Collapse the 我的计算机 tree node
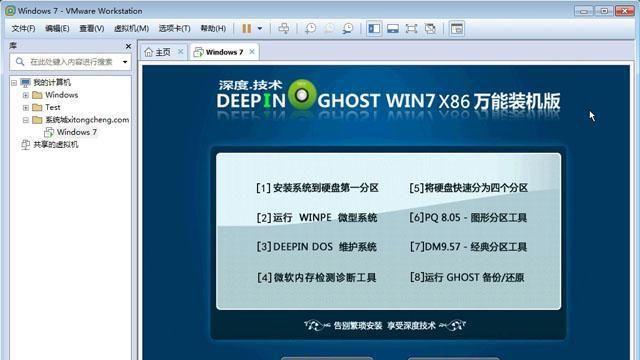640x360 pixels. click(14, 83)
